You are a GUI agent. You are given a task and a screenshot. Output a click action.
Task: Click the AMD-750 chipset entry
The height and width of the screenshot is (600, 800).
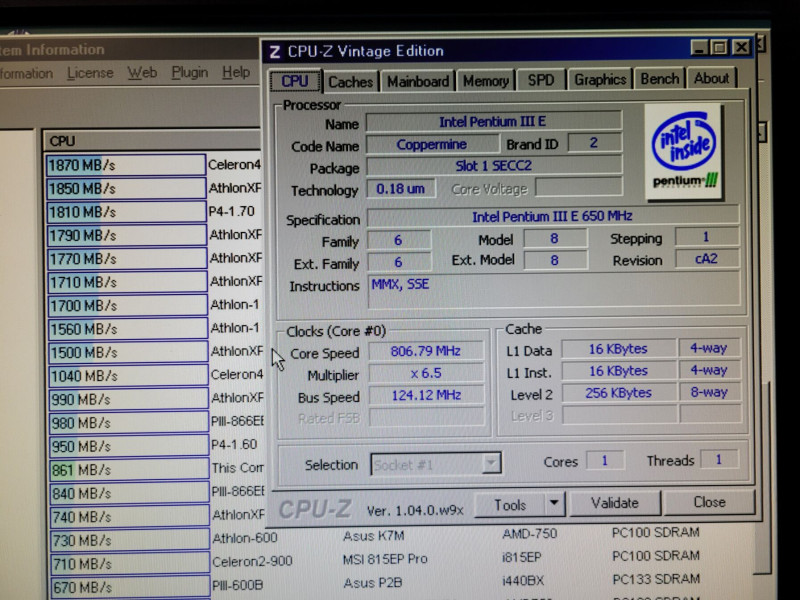click(x=530, y=534)
